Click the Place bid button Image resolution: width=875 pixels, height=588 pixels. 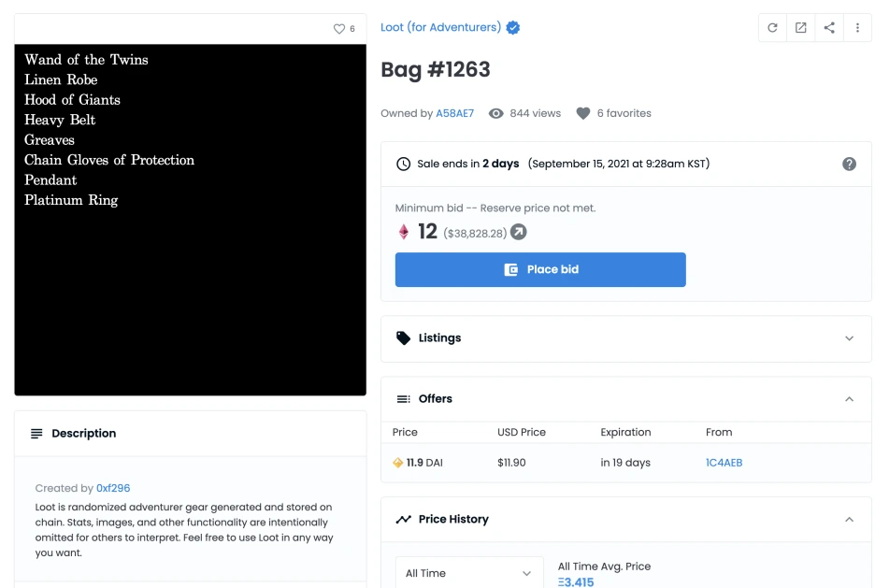[540, 270]
